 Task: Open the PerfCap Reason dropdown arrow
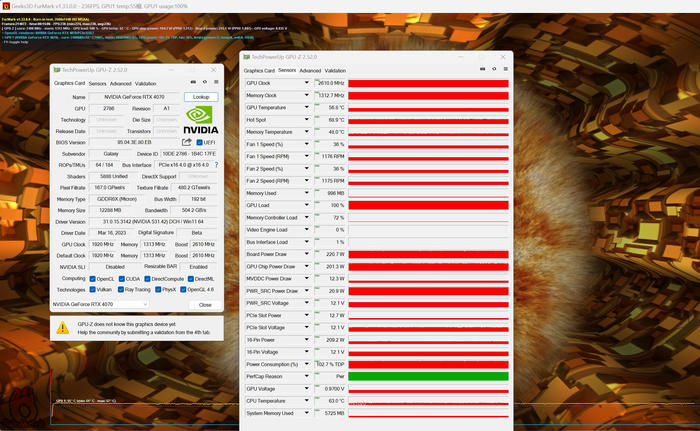point(306,376)
